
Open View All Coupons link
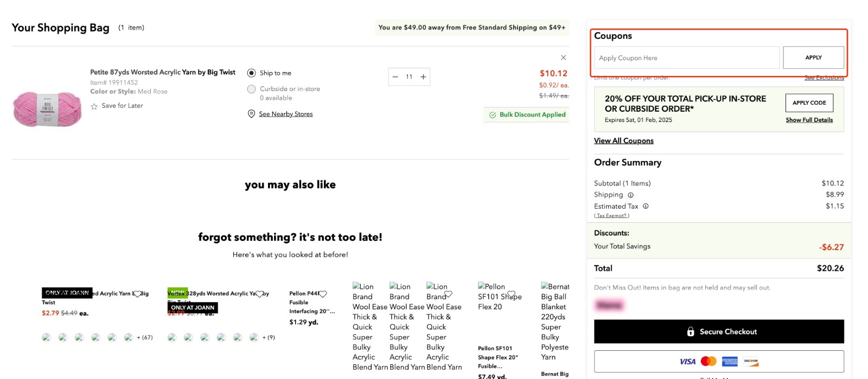tap(624, 140)
